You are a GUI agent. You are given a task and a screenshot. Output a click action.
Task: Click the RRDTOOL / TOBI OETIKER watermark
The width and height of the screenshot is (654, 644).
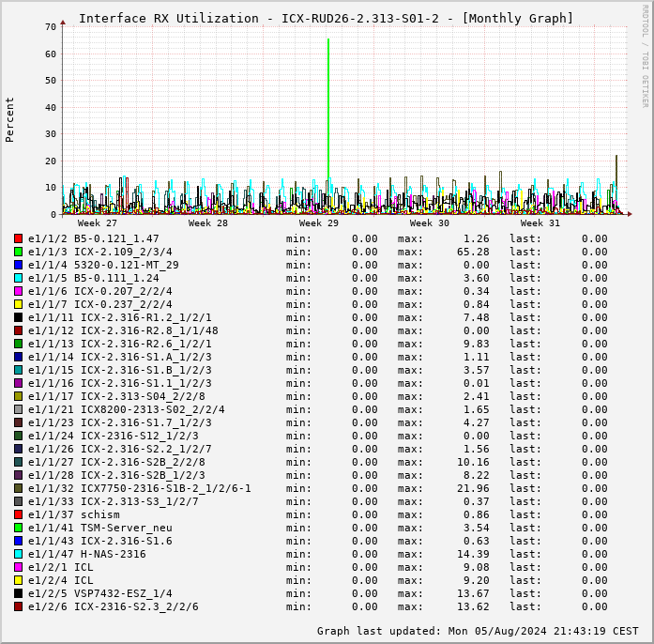click(x=645, y=54)
